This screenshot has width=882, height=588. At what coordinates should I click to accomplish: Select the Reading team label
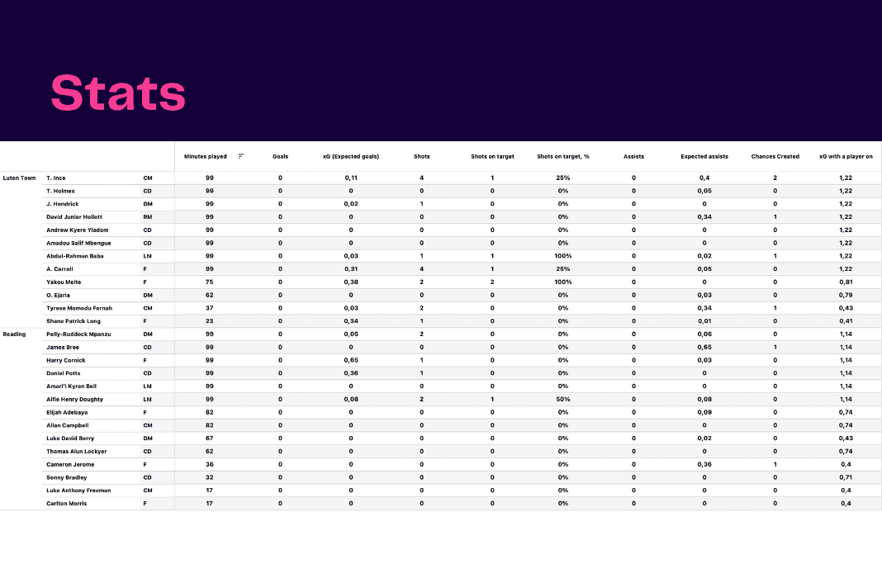coord(14,334)
